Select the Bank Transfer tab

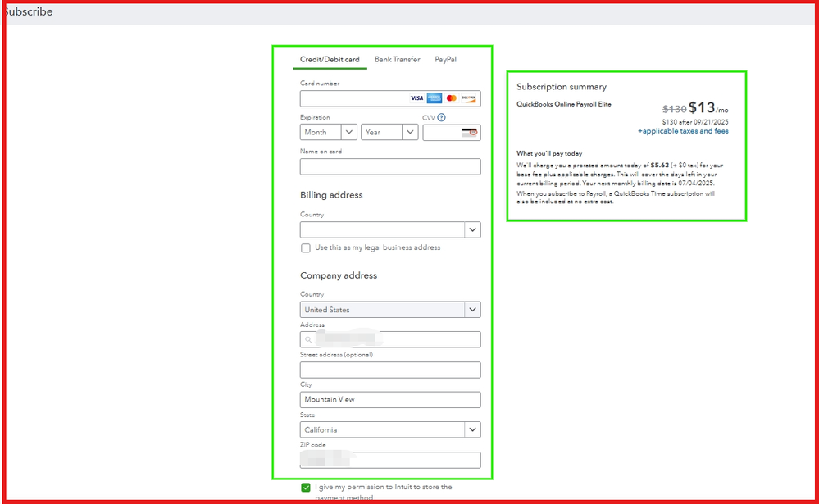pyautogui.click(x=397, y=60)
